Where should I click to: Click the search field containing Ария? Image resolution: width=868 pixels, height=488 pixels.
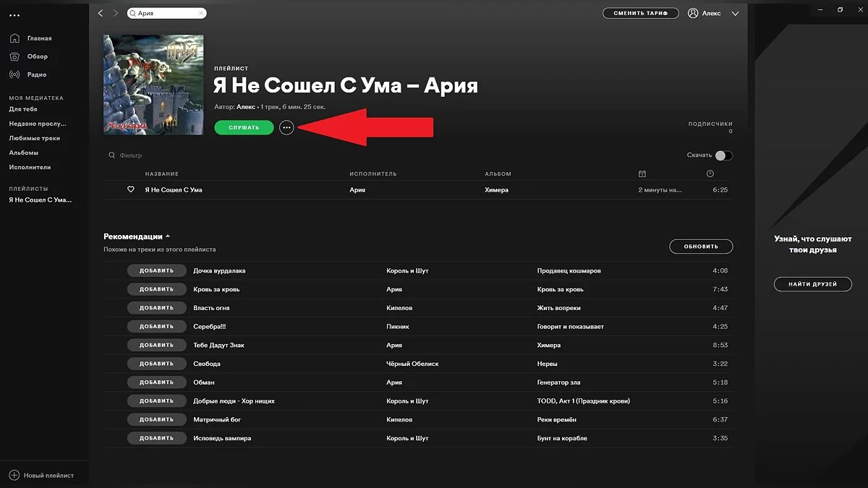point(166,13)
